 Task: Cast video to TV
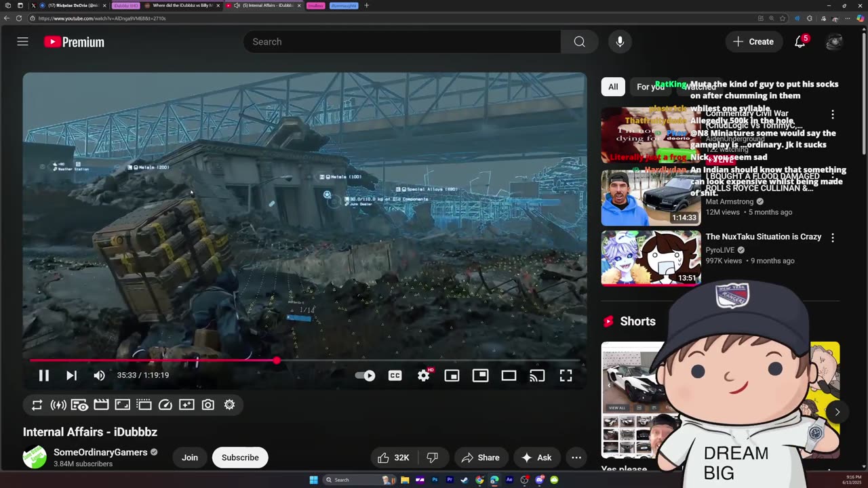tap(537, 375)
